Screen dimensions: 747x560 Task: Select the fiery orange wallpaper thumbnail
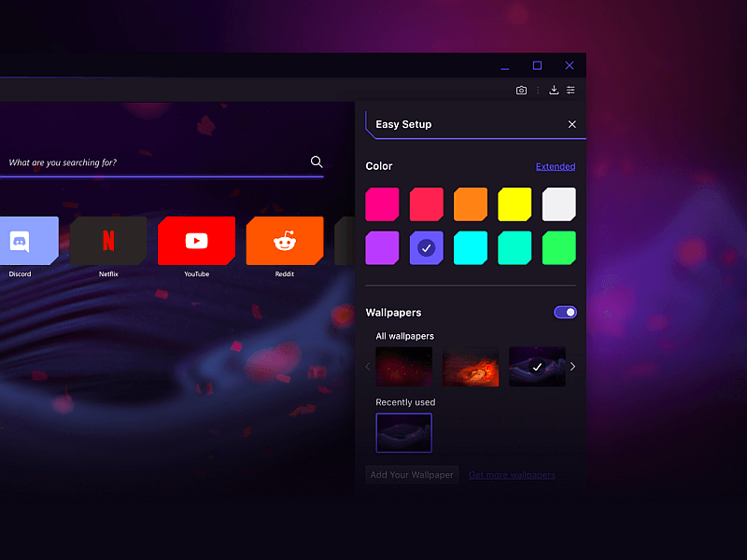click(x=471, y=367)
